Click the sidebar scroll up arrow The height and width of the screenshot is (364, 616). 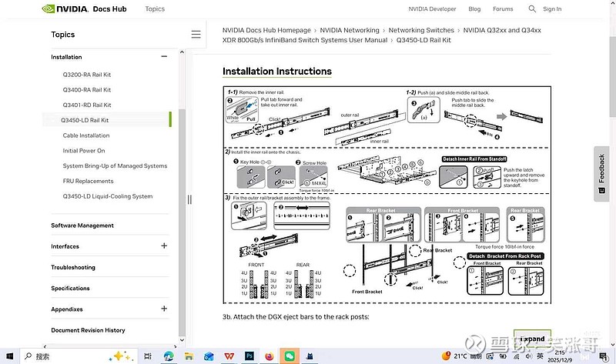(182, 52)
